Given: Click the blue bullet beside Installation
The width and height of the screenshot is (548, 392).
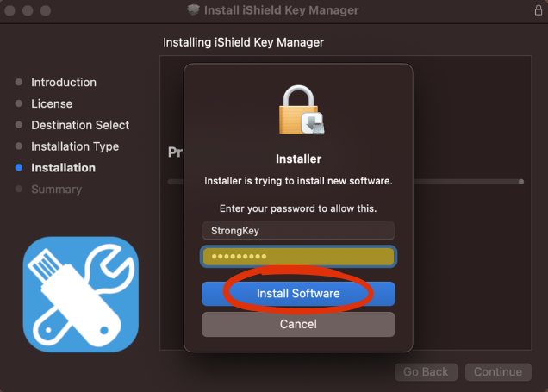Looking at the screenshot, I should point(19,168).
